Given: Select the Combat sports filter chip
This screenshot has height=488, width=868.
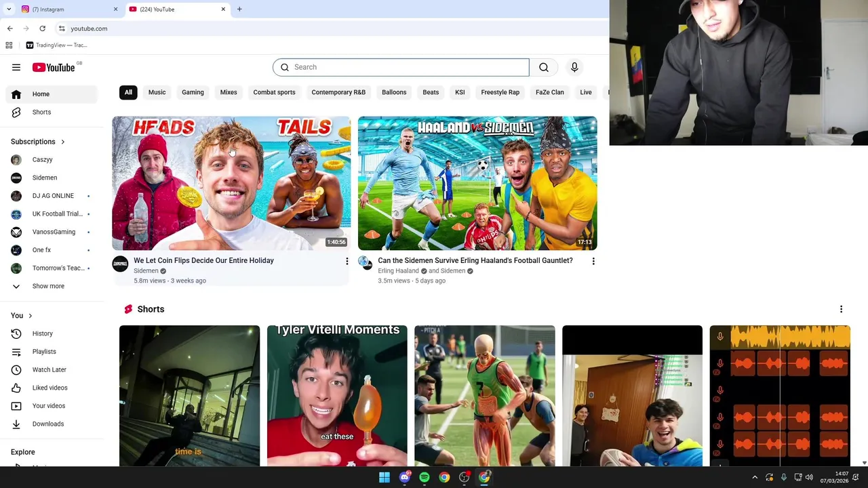Looking at the screenshot, I should click(x=274, y=92).
